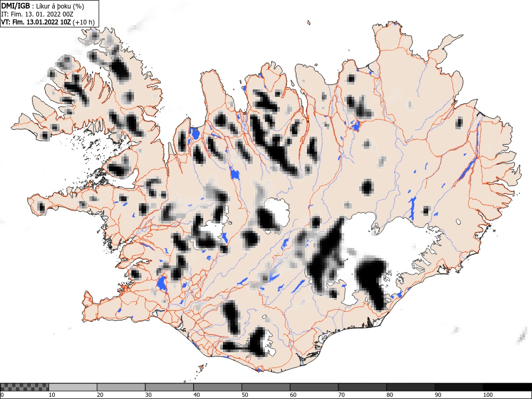Click the 'IT: Fim. 13. 01. 2022 00Z' line
This screenshot has height=399, width=532.
click(x=37, y=14)
